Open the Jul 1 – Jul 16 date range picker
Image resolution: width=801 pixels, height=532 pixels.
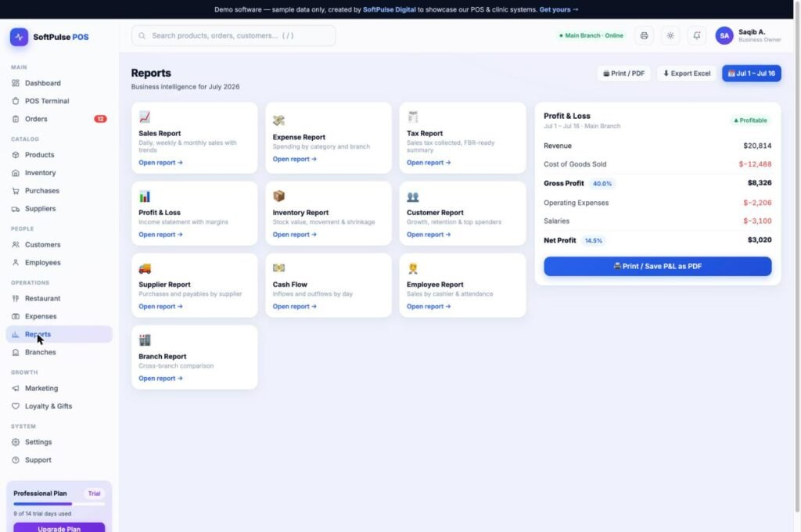751,74
